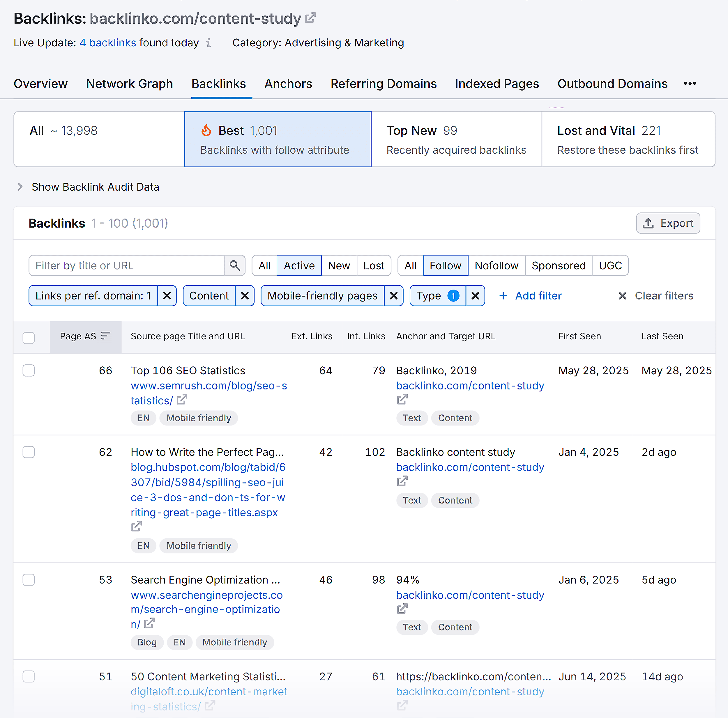Click Clear filters

pyautogui.click(x=656, y=296)
